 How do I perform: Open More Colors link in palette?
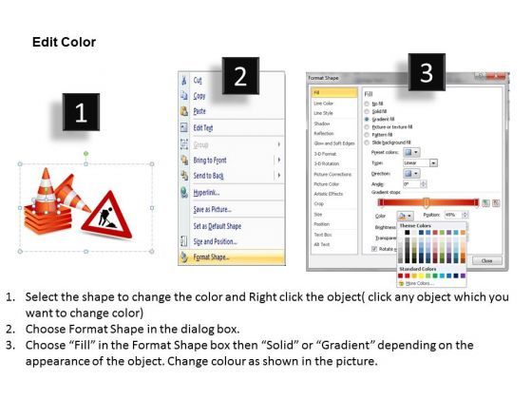point(419,283)
